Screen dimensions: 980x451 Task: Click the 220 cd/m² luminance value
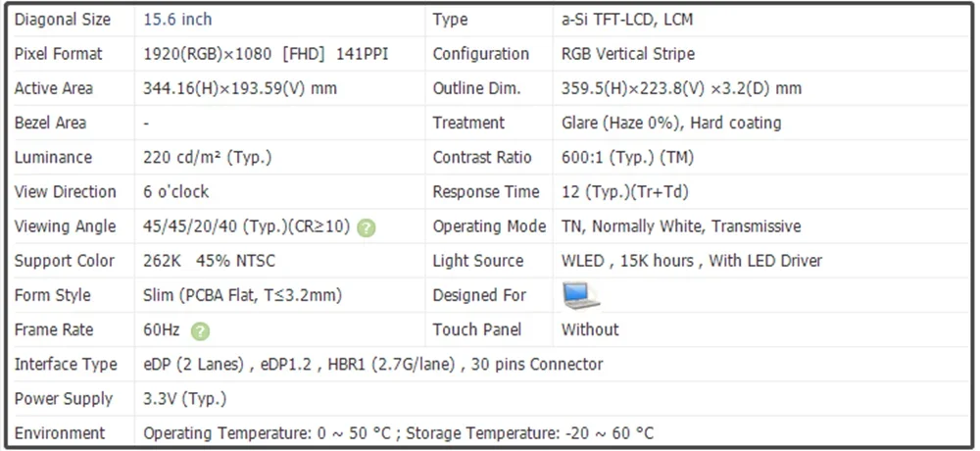pos(208,157)
